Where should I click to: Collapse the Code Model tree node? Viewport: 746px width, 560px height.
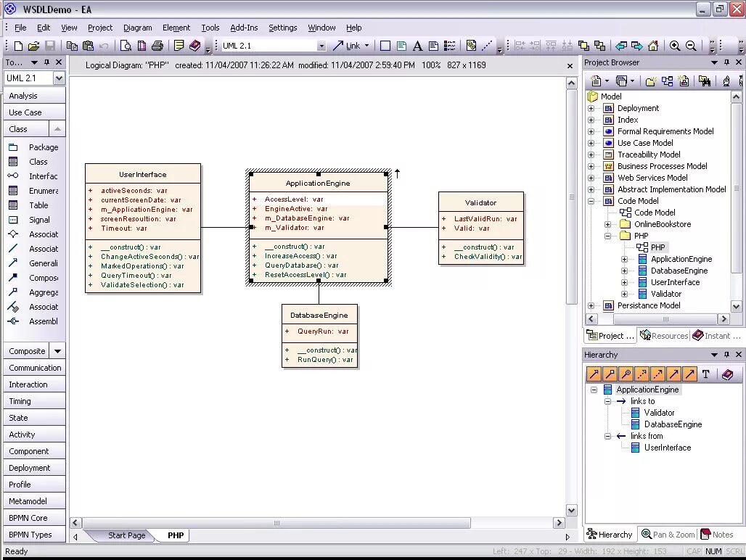[x=591, y=201]
